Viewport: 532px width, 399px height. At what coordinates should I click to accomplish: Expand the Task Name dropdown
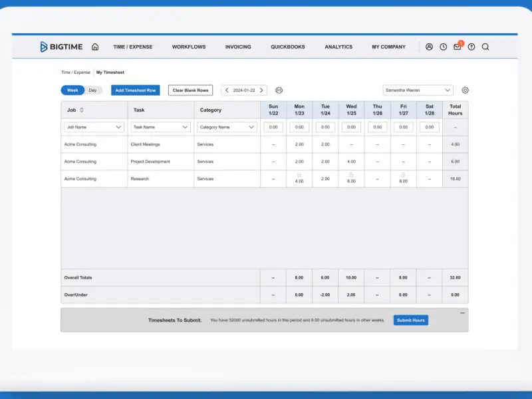tap(160, 127)
